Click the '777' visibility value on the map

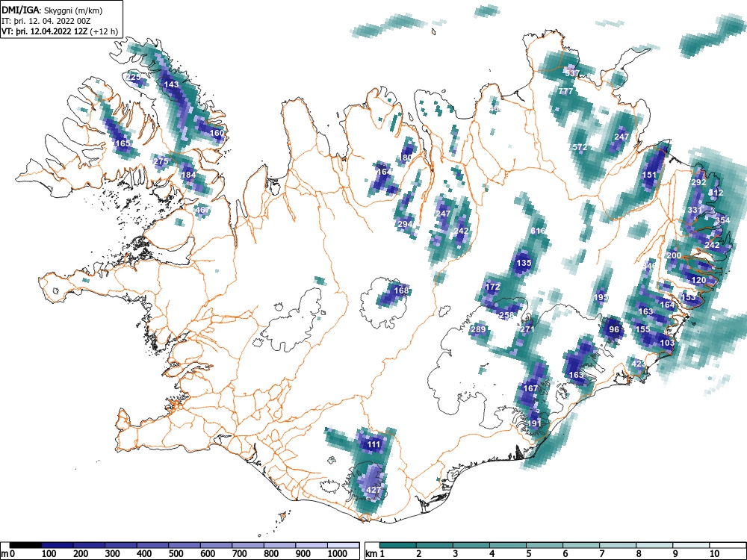point(566,91)
